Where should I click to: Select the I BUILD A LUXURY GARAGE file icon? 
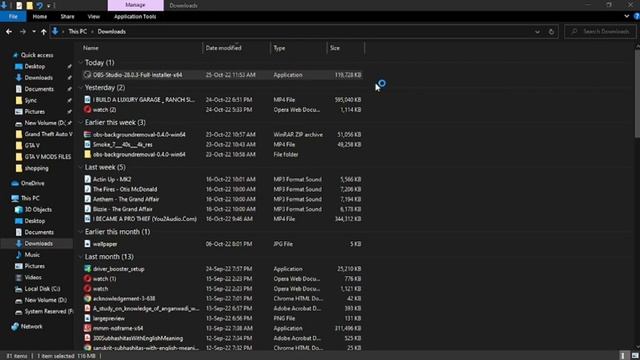point(87,100)
